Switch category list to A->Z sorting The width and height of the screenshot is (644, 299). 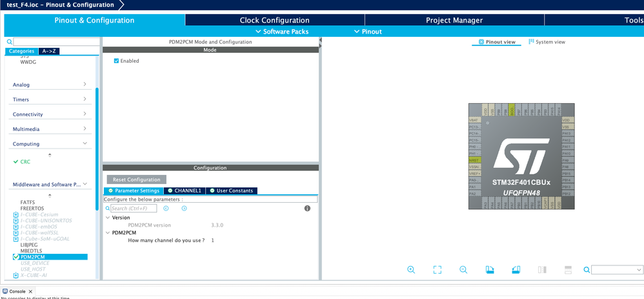coord(49,52)
